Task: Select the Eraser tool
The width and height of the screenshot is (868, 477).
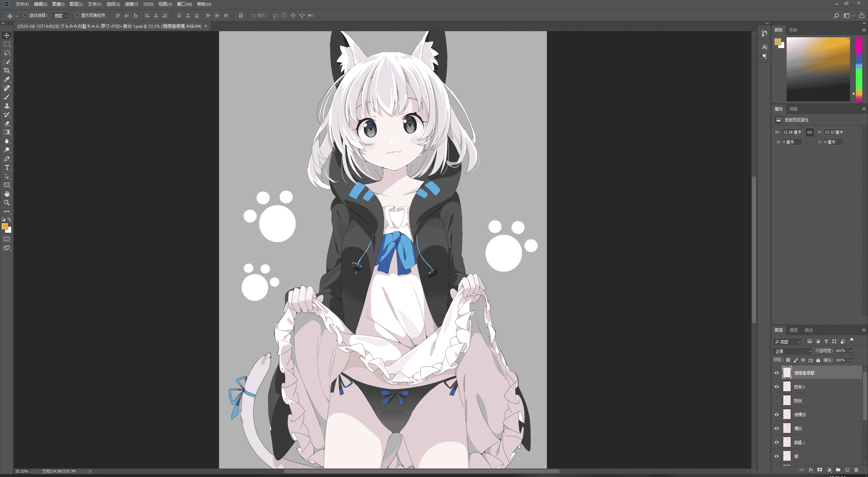Action: pos(7,123)
